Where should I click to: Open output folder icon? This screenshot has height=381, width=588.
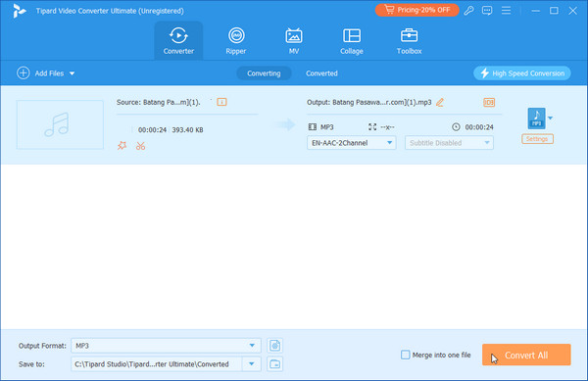[x=274, y=364]
